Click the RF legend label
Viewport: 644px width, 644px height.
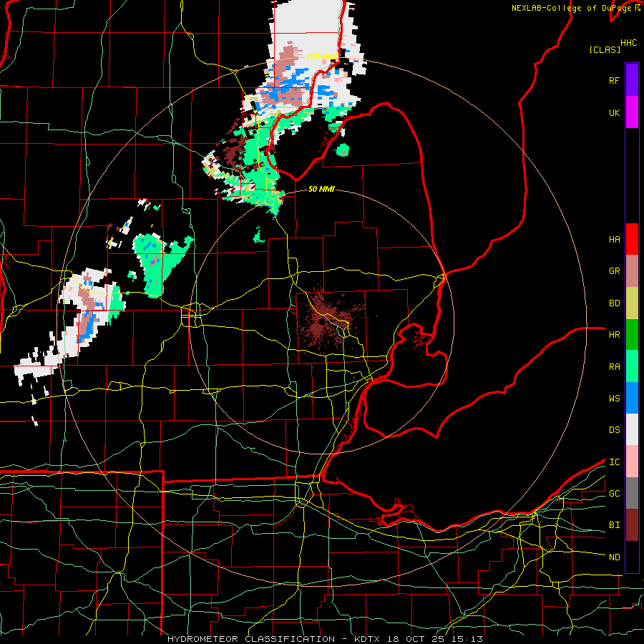click(x=615, y=80)
